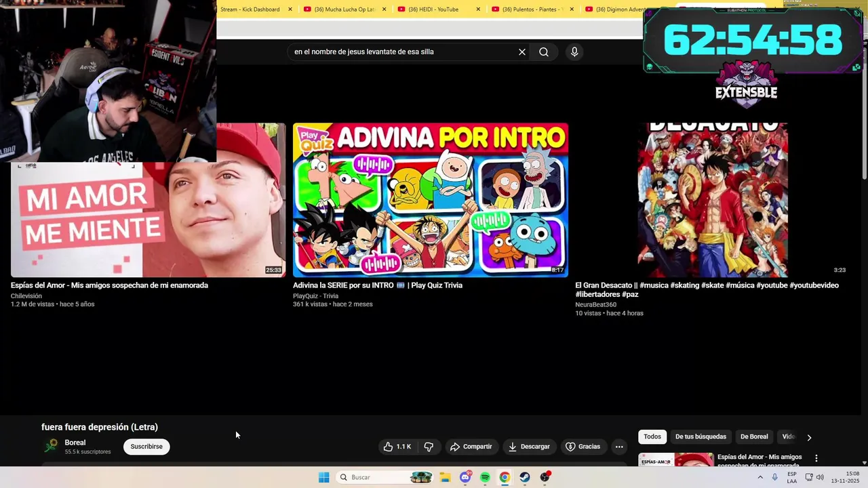
Task: Like the video showing 1.1 K
Action: (397, 447)
